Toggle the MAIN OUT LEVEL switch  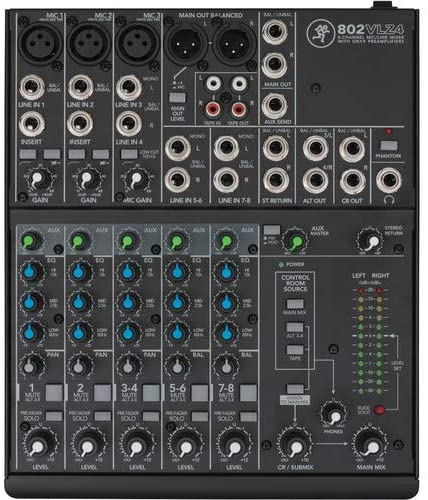[177, 98]
